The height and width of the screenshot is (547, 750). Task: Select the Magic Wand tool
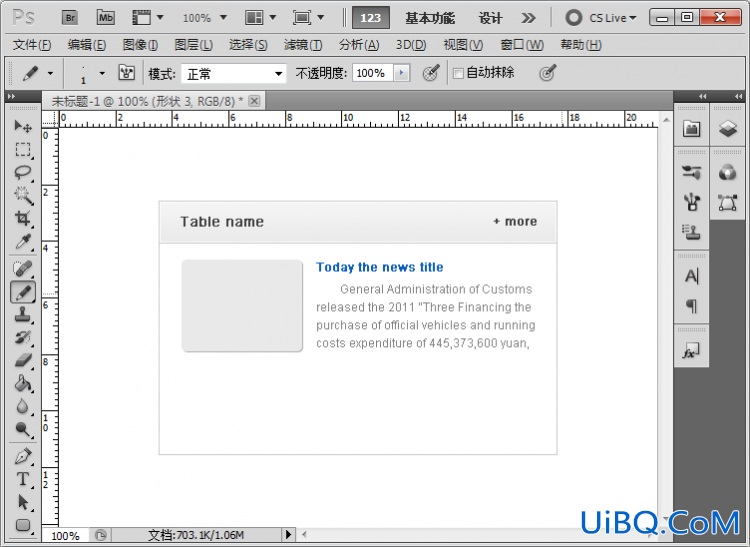[22, 195]
